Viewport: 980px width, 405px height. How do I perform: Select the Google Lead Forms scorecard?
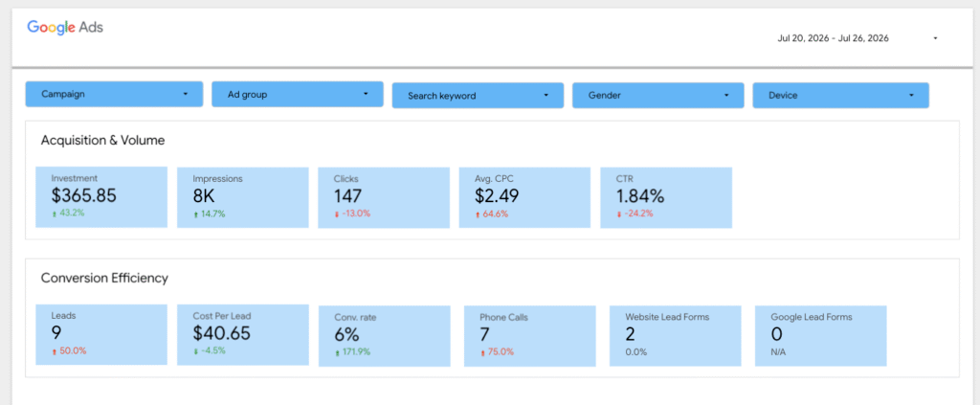point(820,336)
